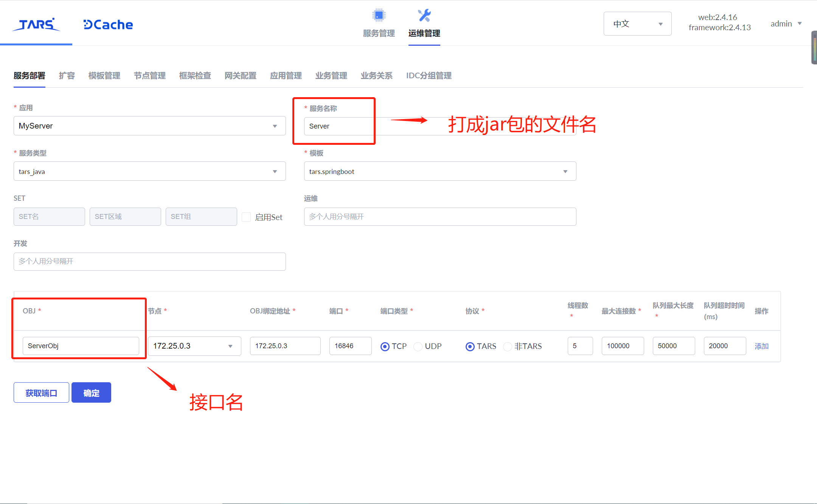Open the language selector showing 中文

tap(637, 23)
